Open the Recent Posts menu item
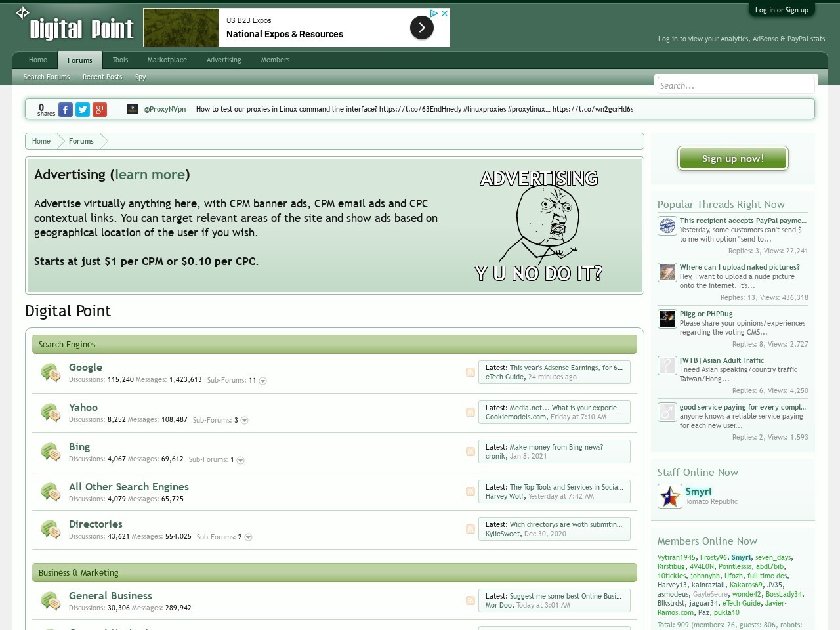 pyautogui.click(x=102, y=77)
